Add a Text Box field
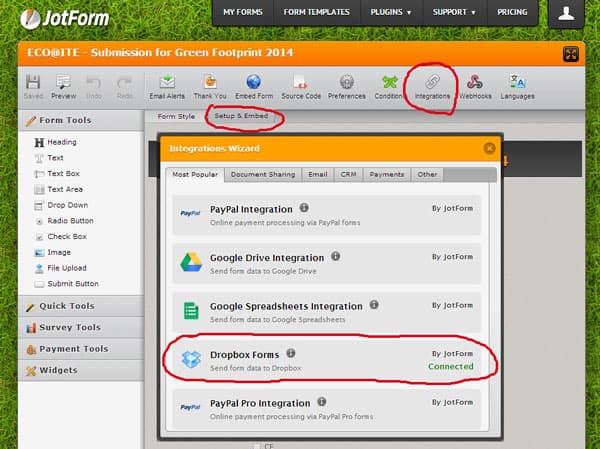The width and height of the screenshot is (600, 449). point(57,173)
